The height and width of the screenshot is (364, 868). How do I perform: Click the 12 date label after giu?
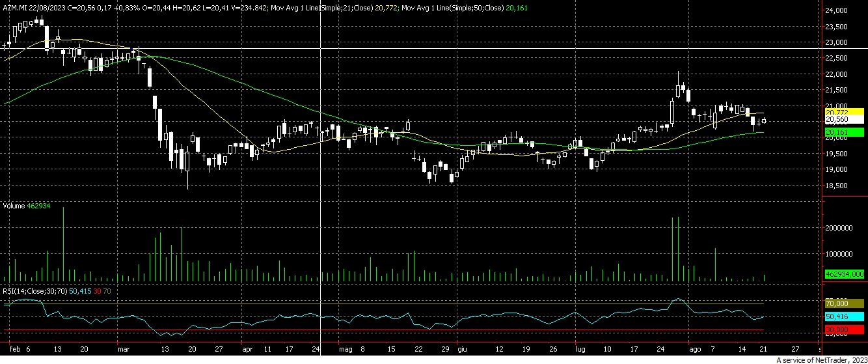(x=498, y=349)
